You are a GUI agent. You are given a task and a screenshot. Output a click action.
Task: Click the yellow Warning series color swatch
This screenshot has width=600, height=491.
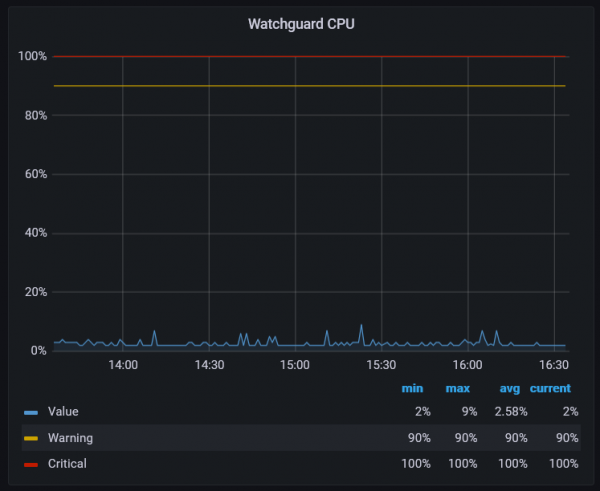pos(31,438)
